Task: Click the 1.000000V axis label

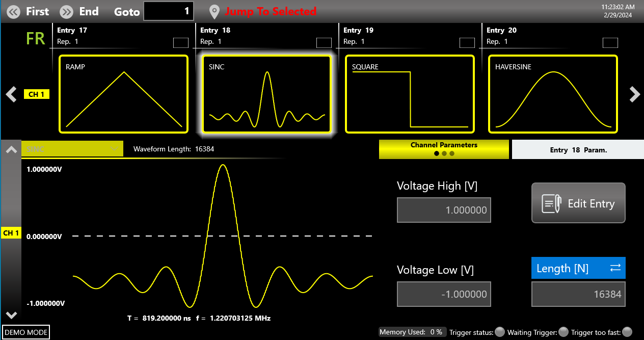Action: (44, 169)
